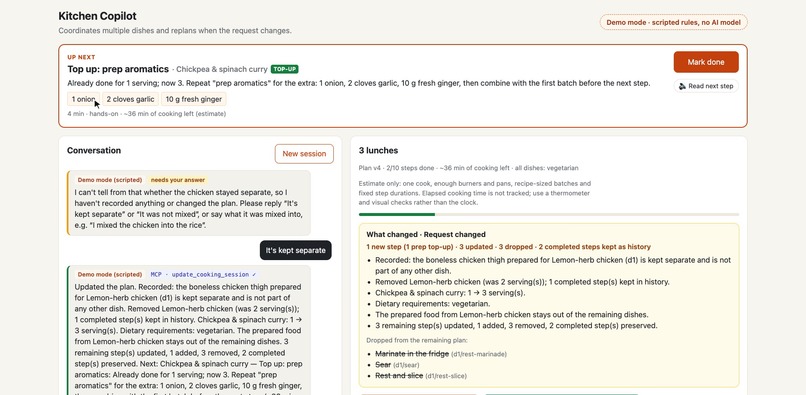The image size is (806, 395).
Task: Click the Mark done button
Action: [x=706, y=62]
